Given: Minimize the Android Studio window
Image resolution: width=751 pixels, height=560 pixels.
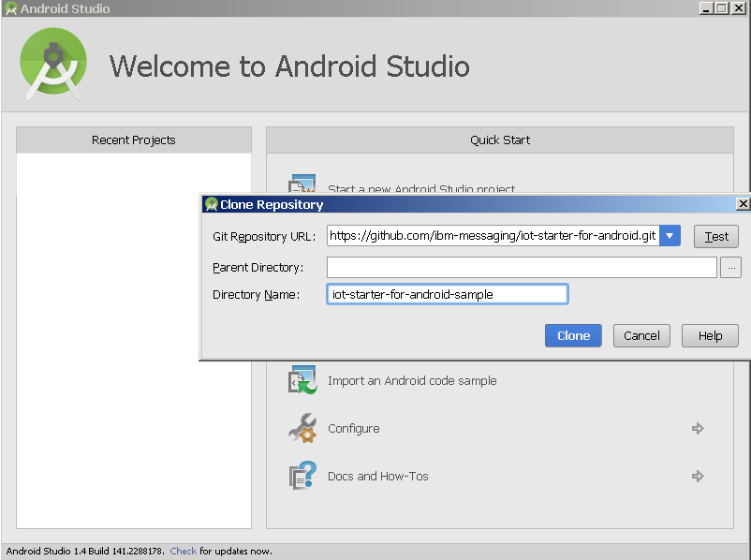Looking at the screenshot, I should pyautogui.click(x=705, y=8).
